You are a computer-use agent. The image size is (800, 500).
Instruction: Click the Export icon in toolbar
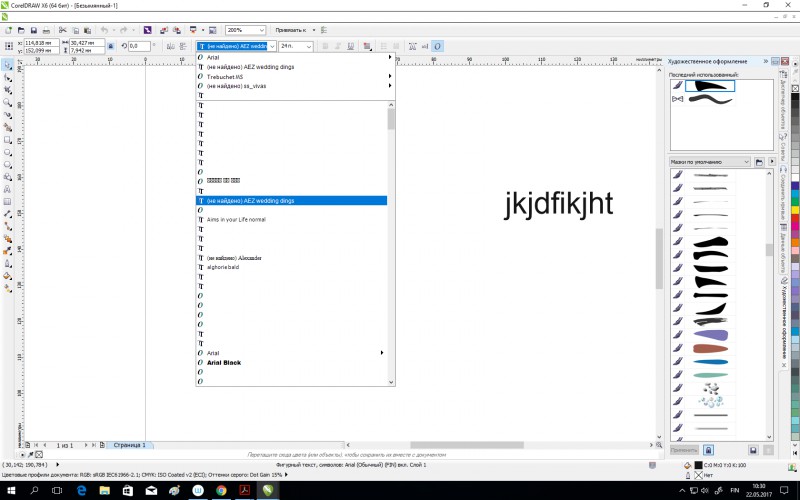point(177,30)
